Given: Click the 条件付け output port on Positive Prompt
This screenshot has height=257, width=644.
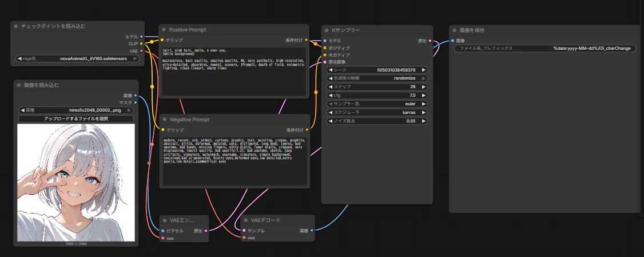Looking at the screenshot, I should 307,40.
